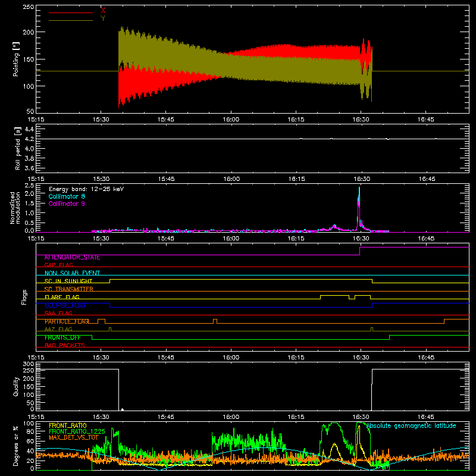The width and height of the screenshot is (476, 476).
Task: Click the 'SC_IN_SUNLIGHT' flag label
Action: tap(68, 281)
